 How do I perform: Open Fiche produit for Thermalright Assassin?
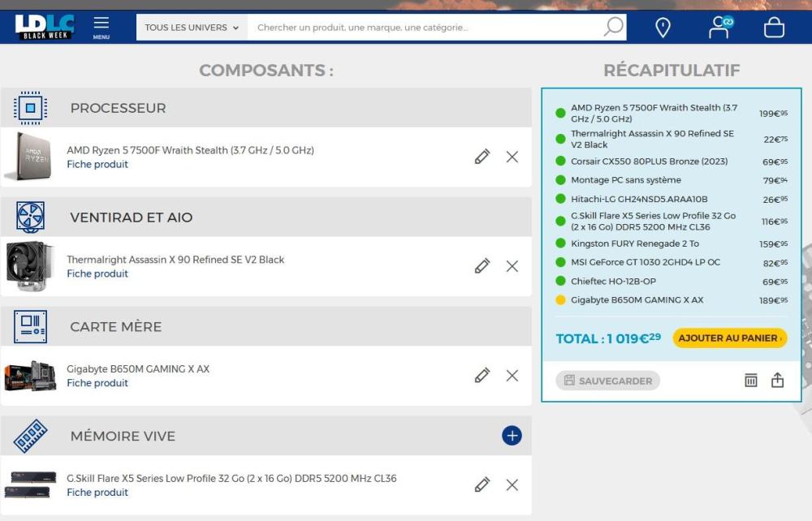[x=97, y=273]
